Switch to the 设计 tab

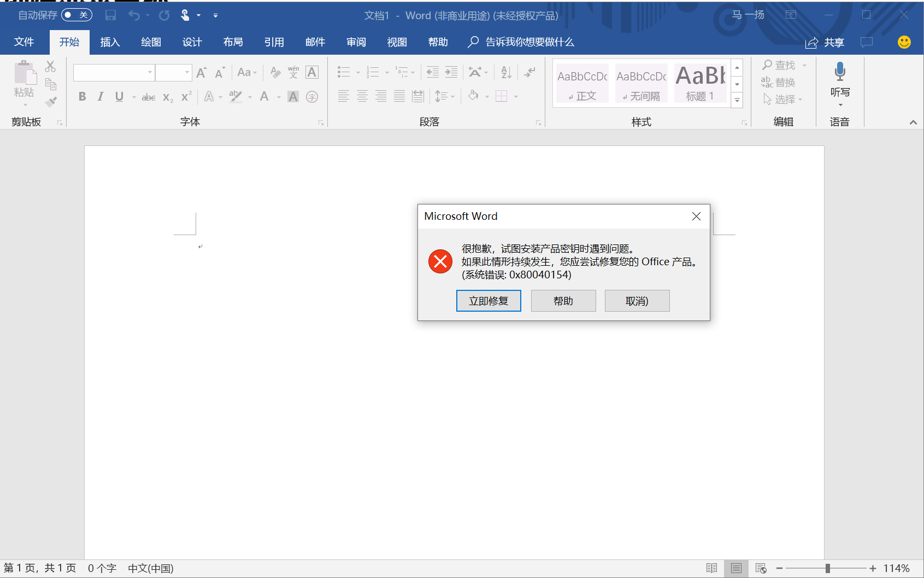point(192,42)
